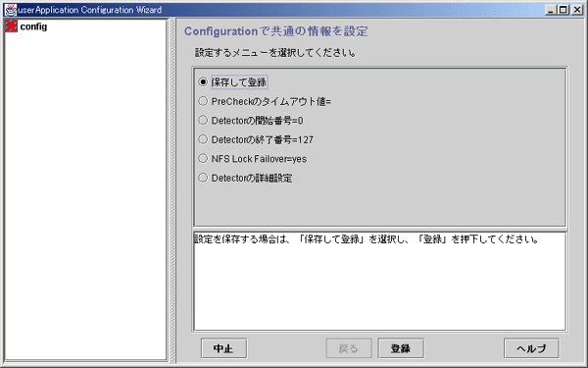Pick Detectorの詳細設定 radio option
The height and width of the screenshot is (368, 588).
click(203, 178)
